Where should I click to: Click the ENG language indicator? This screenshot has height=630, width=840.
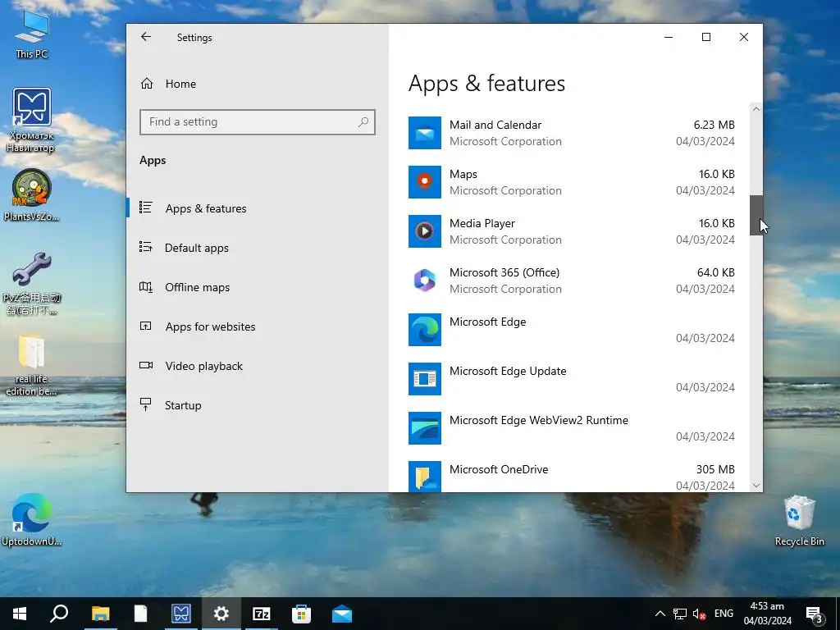click(x=724, y=614)
